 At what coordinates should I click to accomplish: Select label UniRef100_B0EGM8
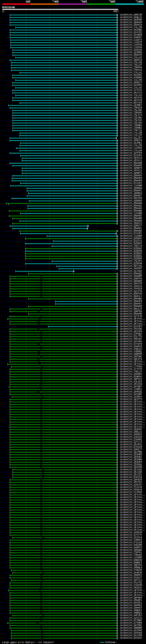coord(131,545)
